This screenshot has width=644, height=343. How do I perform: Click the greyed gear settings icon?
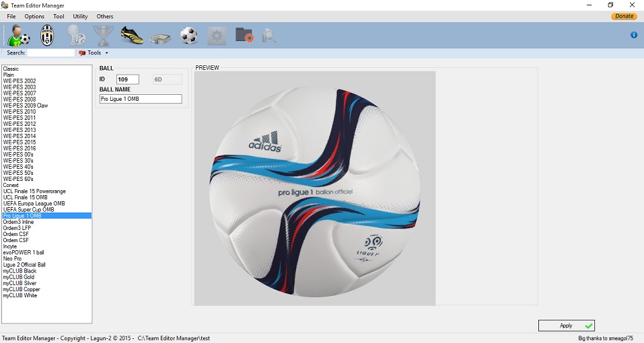pyautogui.click(x=217, y=36)
